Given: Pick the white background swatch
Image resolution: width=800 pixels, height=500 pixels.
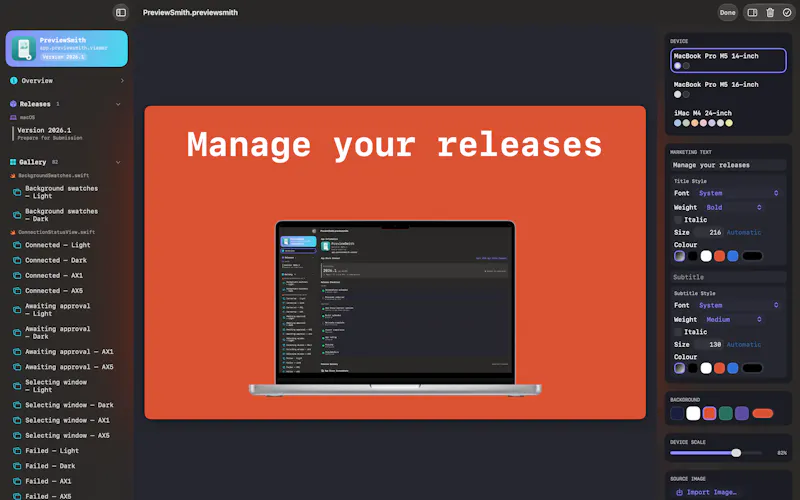Looking at the screenshot, I should 693,413.
